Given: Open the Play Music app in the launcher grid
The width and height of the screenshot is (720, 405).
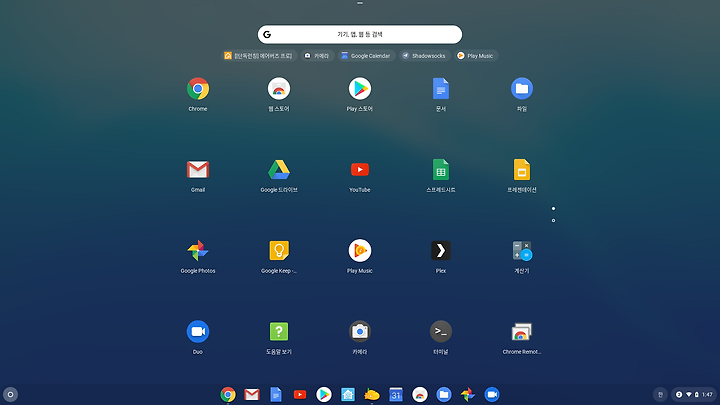Looking at the screenshot, I should tap(360, 251).
